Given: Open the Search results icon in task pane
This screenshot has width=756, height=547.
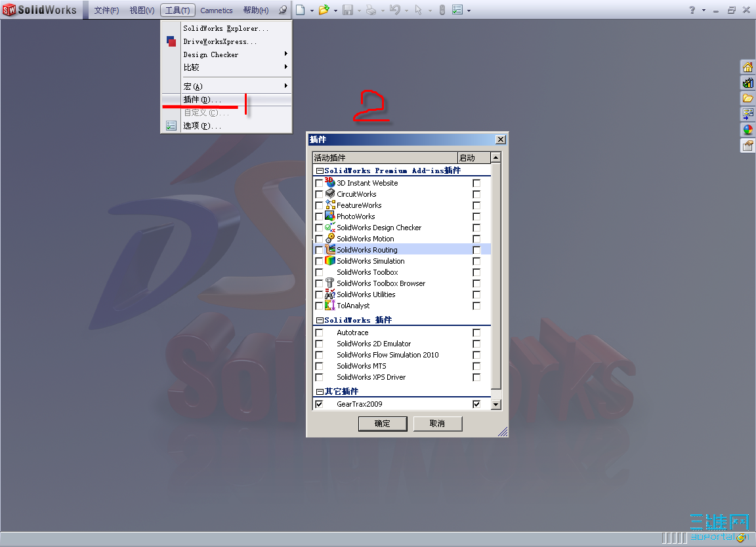Looking at the screenshot, I should point(748,114).
